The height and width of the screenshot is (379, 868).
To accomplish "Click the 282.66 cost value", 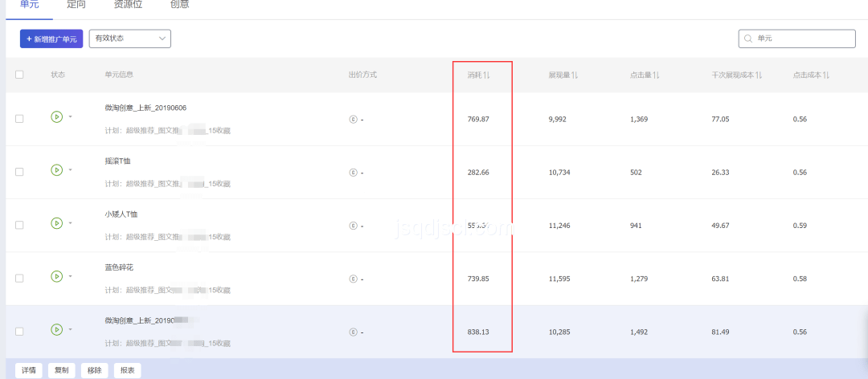I will pos(479,172).
